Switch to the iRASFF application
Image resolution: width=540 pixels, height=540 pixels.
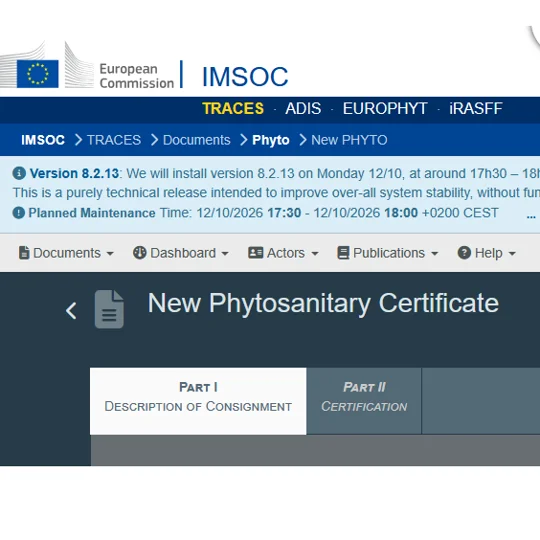point(476,108)
